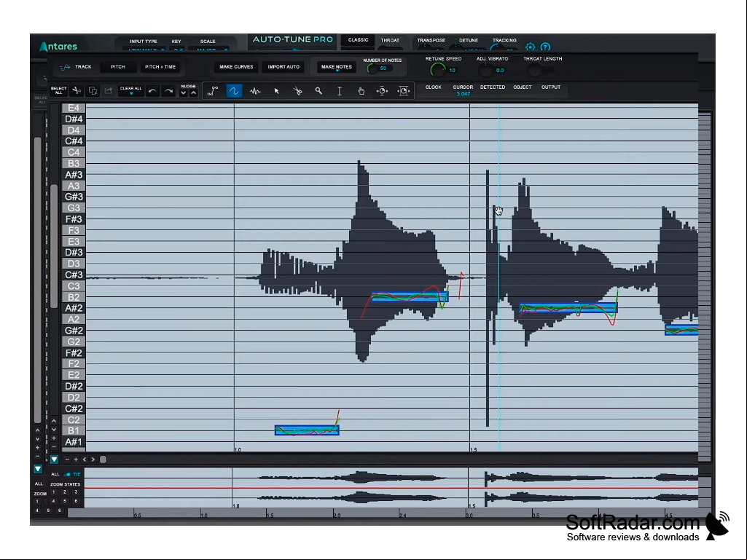
Task: Click the Throat Length knob
Action: click(534, 71)
